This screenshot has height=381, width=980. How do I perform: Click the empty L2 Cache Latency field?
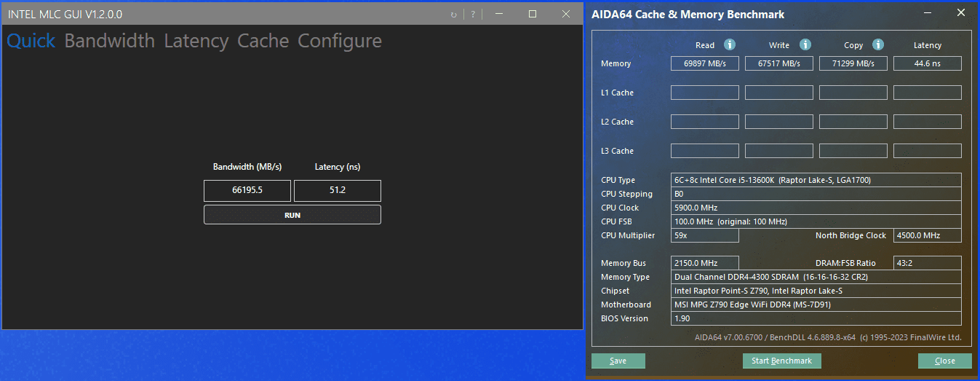point(928,122)
